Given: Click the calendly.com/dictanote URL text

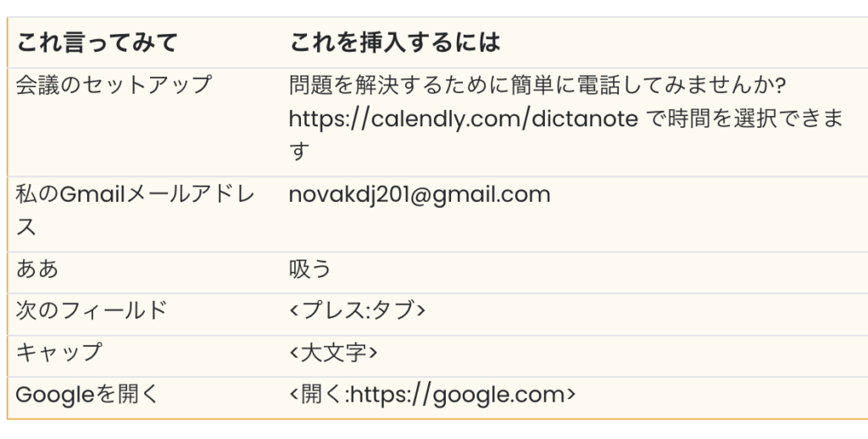Looking at the screenshot, I should tap(464, 119).
